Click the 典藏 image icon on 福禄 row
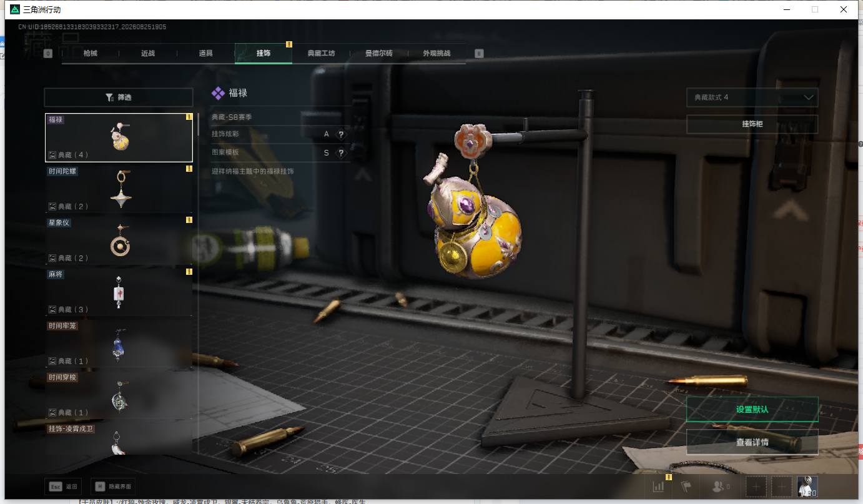 tap(52, 155)
